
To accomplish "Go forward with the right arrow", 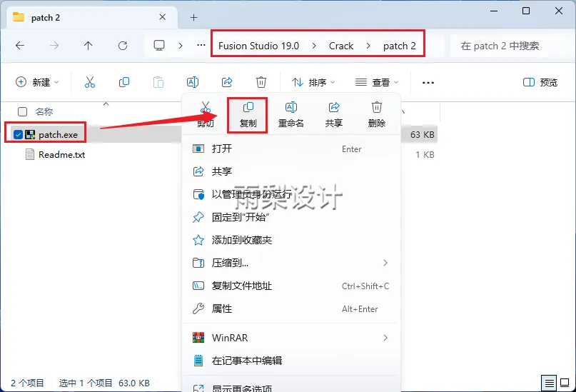I will (x=54, y=46).
